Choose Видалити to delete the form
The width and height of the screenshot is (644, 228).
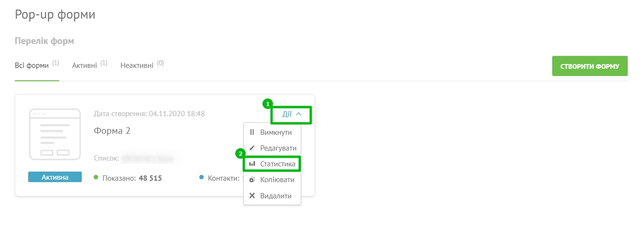[272, 196]
